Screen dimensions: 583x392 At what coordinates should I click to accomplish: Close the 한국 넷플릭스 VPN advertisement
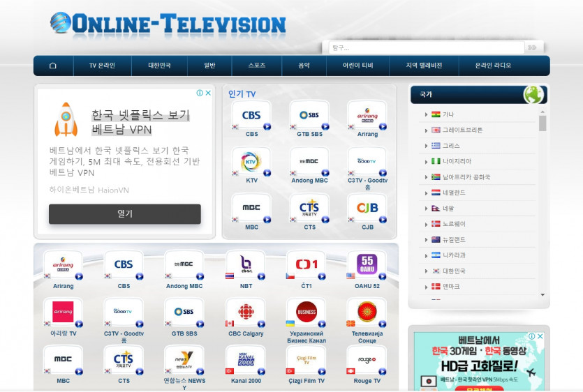tap(208, 93)
